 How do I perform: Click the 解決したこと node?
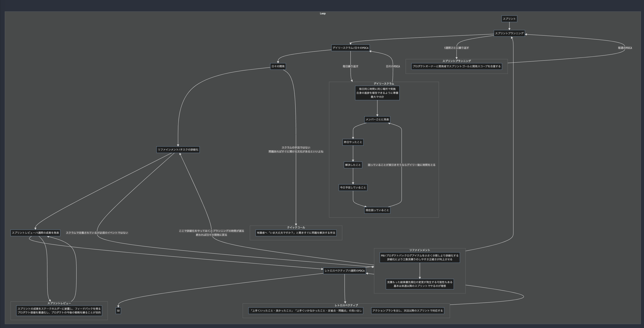pos(353,165)
